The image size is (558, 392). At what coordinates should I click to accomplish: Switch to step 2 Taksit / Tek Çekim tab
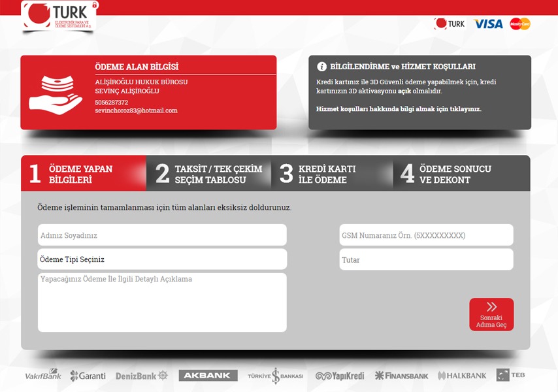(x=208, y=174)
